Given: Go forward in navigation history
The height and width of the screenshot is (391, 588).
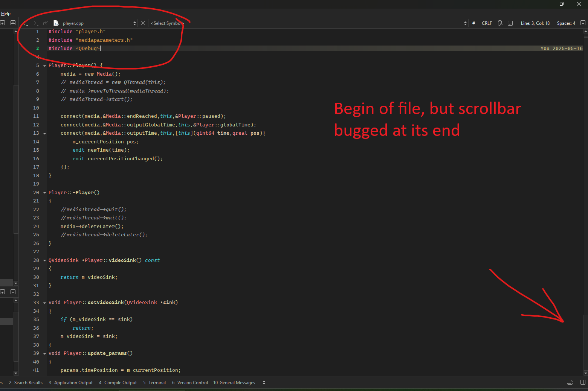Looking at the screenshot, I should 35,23.
